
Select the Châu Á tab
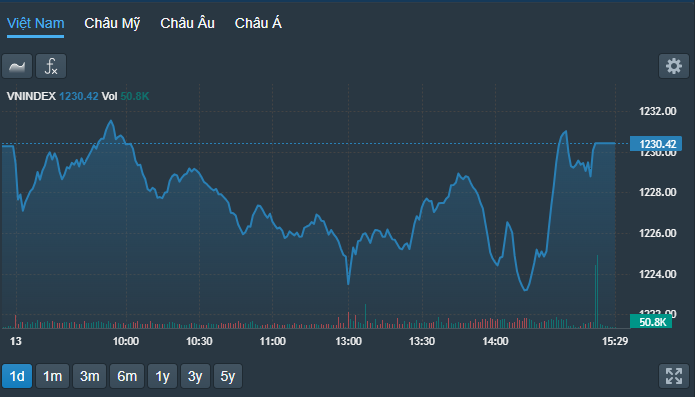coord(258,23)
